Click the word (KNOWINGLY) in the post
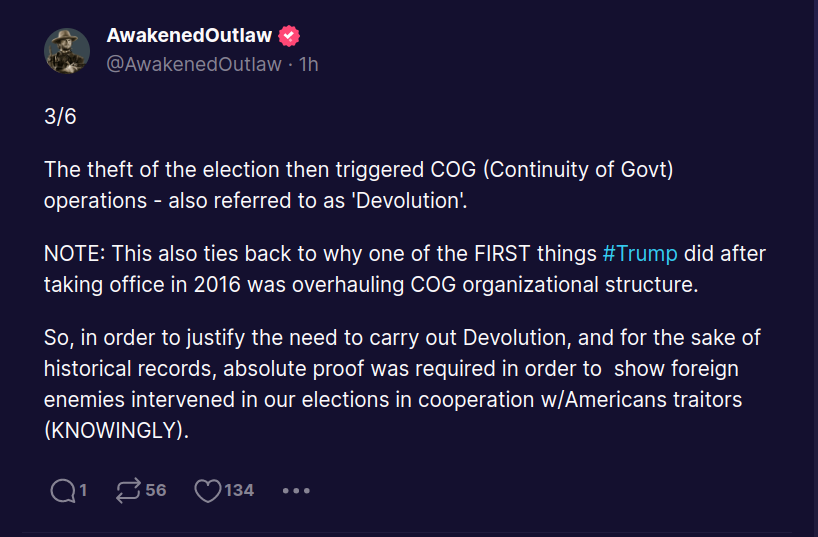Image resolution: width=818 pixels, height=537 pixels. click(x=116, y=431)
